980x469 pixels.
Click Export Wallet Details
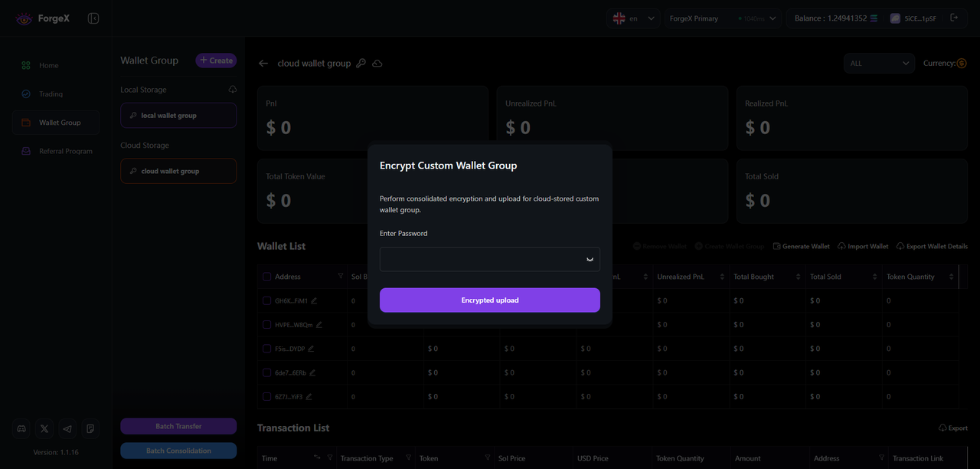pyautogui.click(x=932, y=247)
